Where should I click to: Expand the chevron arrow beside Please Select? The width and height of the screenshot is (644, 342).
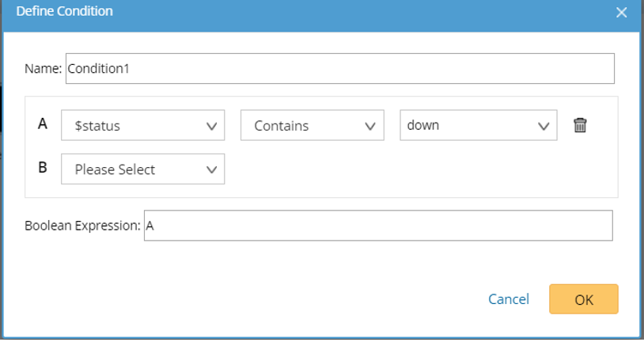tap(211, 169)
